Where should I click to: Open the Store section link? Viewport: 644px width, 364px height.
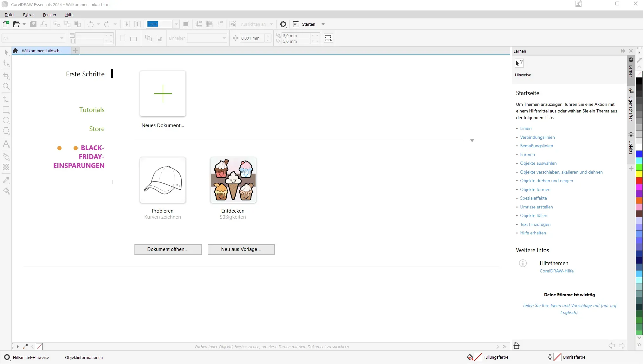coord(97,129)
